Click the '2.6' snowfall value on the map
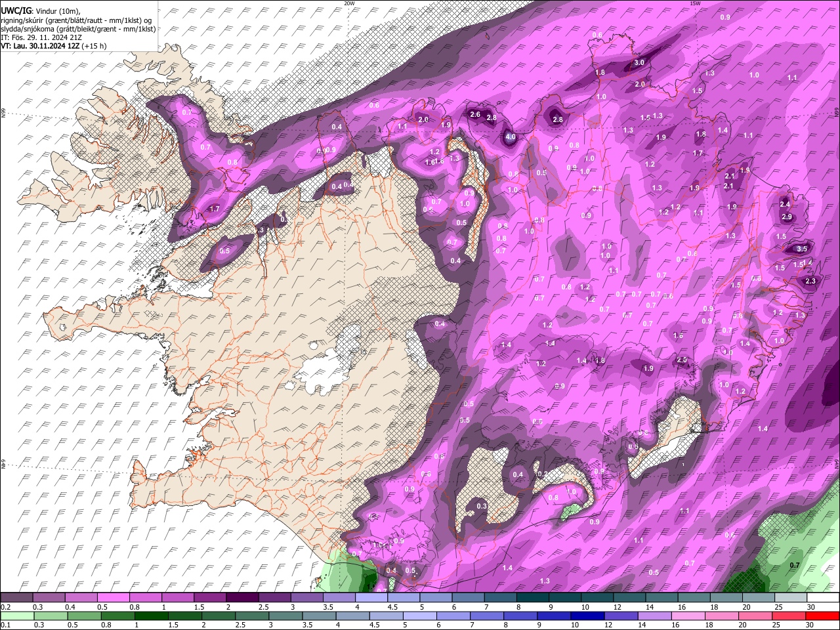The width and height of the screenshot is (840, 630). click(x=476, y=114)
